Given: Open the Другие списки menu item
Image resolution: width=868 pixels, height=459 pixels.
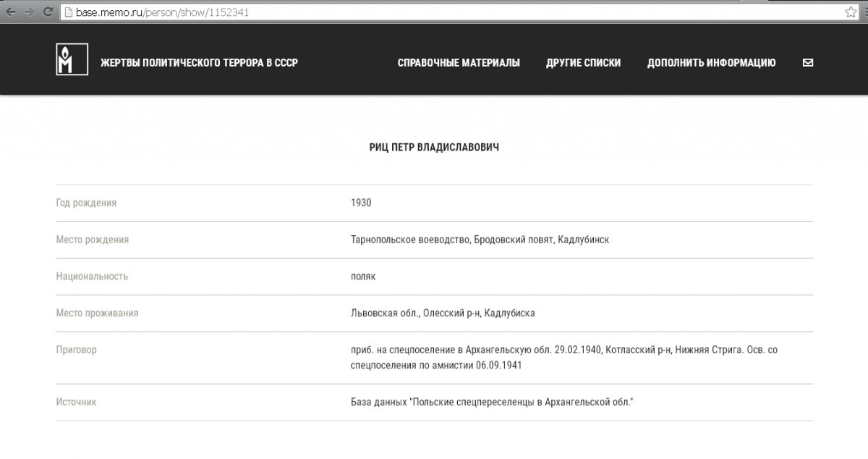Looking at the screenshot, I should (x=583, y=63).
